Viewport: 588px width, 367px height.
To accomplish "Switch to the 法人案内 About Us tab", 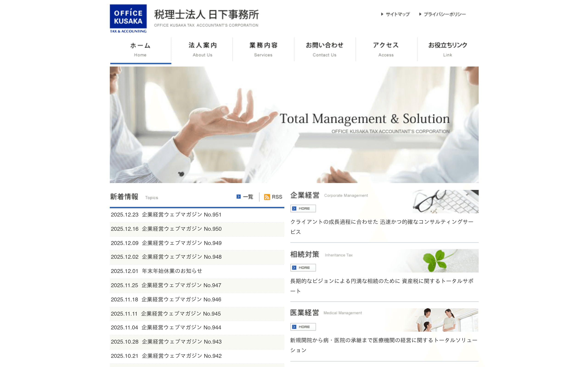I will coord(202,49).
